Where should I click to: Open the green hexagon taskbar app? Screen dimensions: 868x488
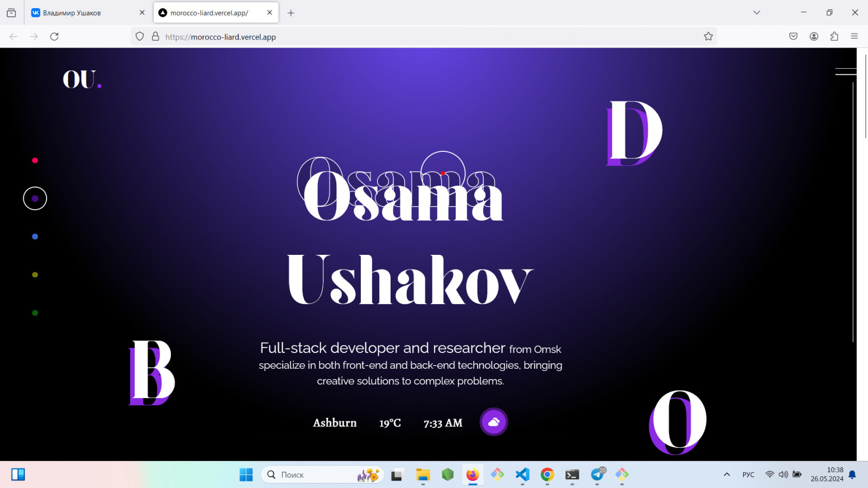point(448,474)
